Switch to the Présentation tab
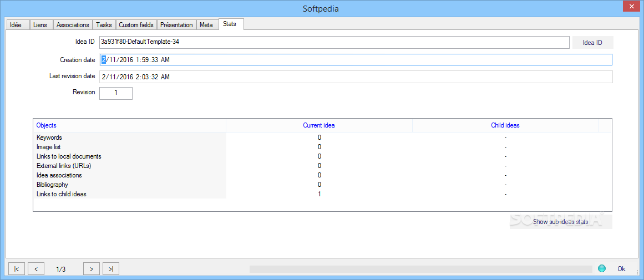Image resolution: width=644 pixels, height=280 pixels. (x=176, y=24)
